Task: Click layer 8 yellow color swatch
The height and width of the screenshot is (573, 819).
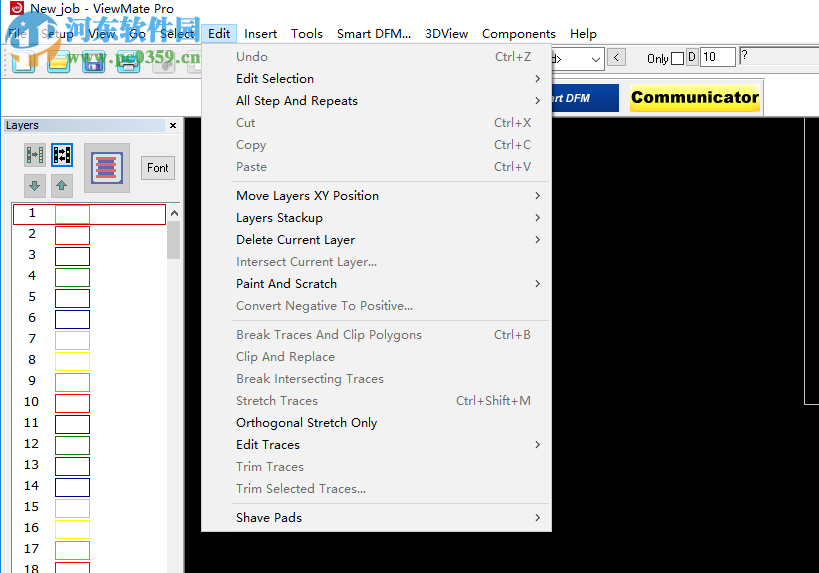Action: point(72,361)
